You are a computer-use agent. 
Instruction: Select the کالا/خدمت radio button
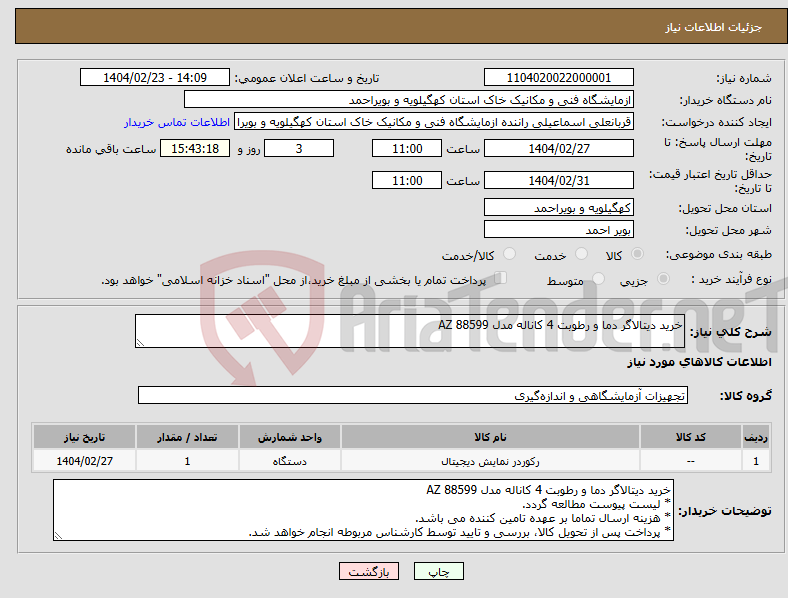tap(510, 254)
